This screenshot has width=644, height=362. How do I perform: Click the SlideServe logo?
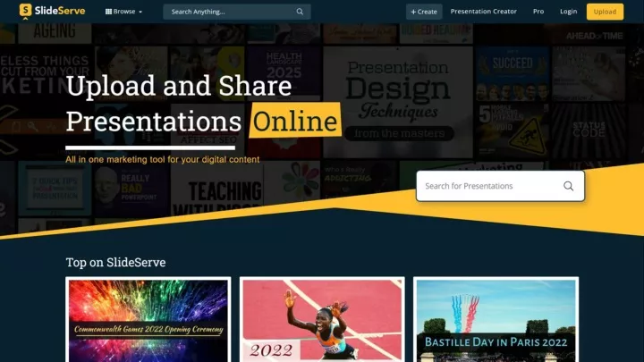click(52, 11)
